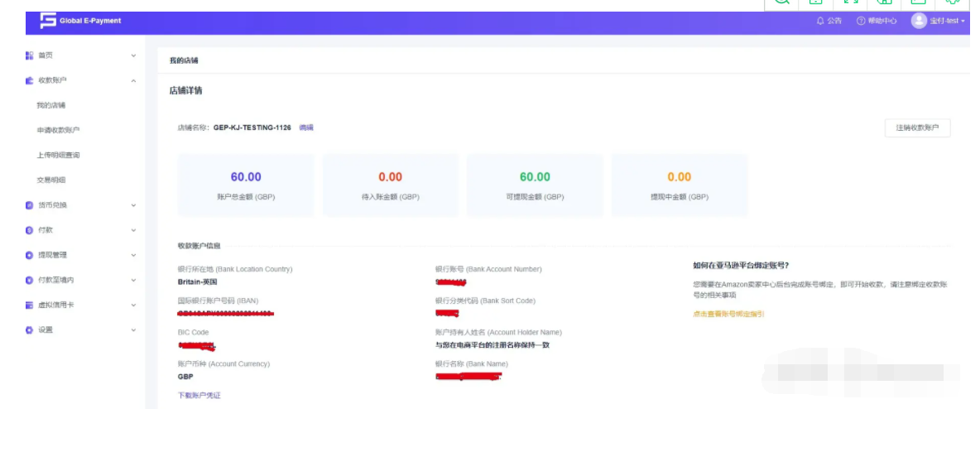The height and width of the screenshot is (457, 980).
Task: Click the 与您在电商平台的注册名称保持一致 text
Action: (x=492, y=345)
